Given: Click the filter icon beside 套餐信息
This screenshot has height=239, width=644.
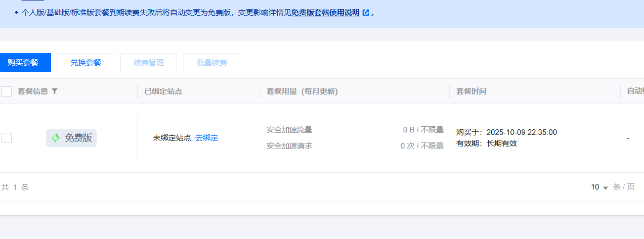Looking at the screenshot, I should pos(55,91).
